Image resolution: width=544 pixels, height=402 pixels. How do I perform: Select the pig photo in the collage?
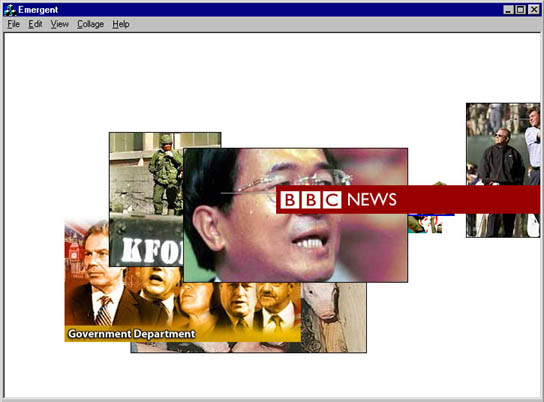coord(333,317)
